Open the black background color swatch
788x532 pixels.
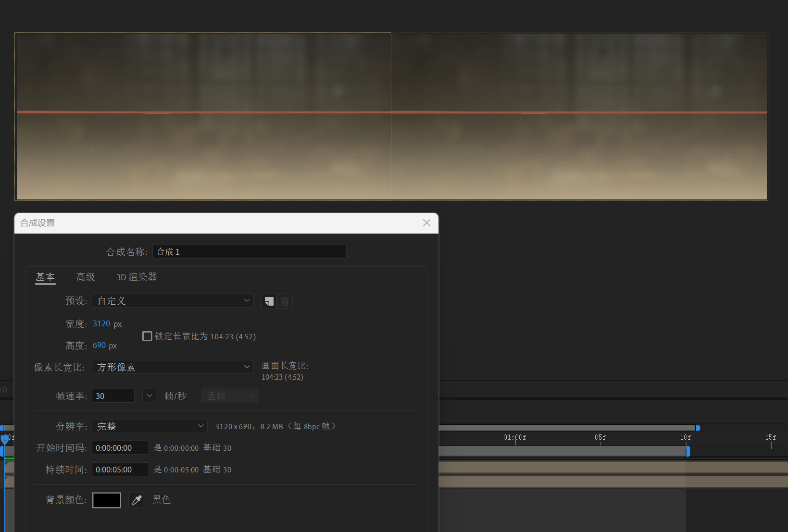click(x=107, y=500)
